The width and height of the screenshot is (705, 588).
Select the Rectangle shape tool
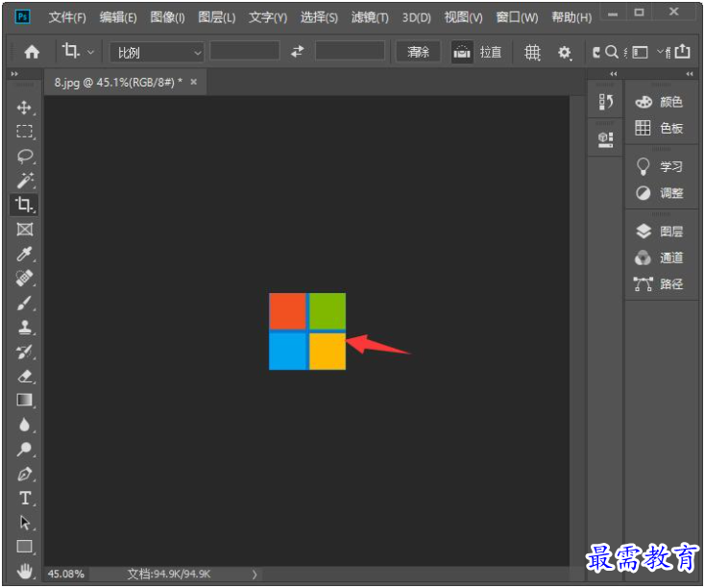pos(24,547)
